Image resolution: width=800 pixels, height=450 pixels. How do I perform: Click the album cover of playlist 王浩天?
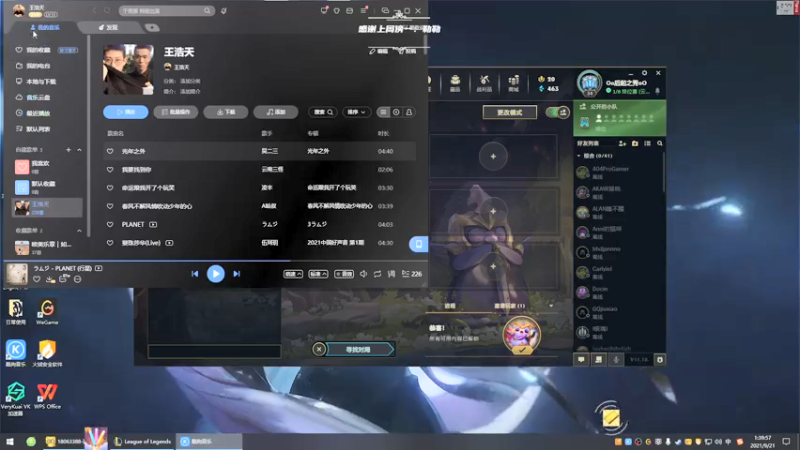pyautogui.click(x=128, y=69)
